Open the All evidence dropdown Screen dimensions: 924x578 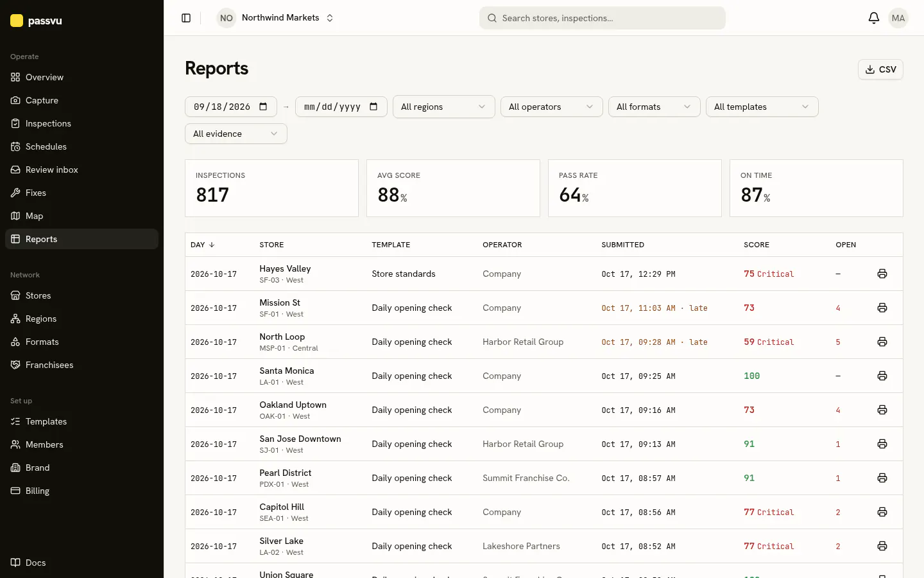tap(235, 134)
